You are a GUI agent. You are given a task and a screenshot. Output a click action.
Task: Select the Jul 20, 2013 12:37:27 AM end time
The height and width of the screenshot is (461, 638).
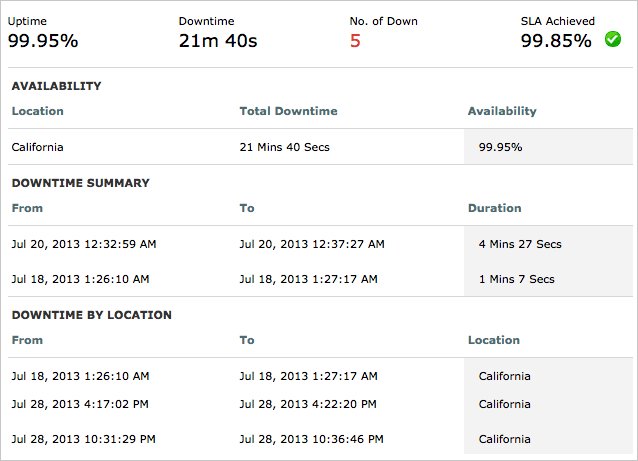coord(312,243)
